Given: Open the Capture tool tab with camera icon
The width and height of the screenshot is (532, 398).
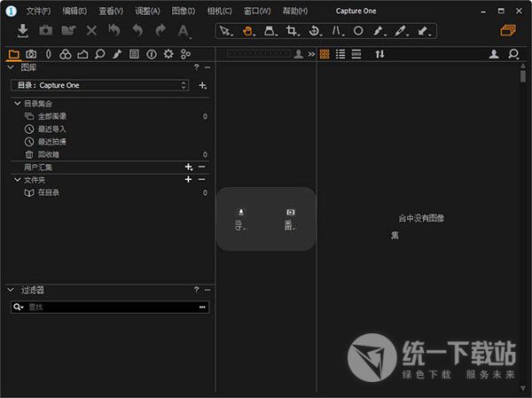Looking at the screenshot, I should click(31, 54).
